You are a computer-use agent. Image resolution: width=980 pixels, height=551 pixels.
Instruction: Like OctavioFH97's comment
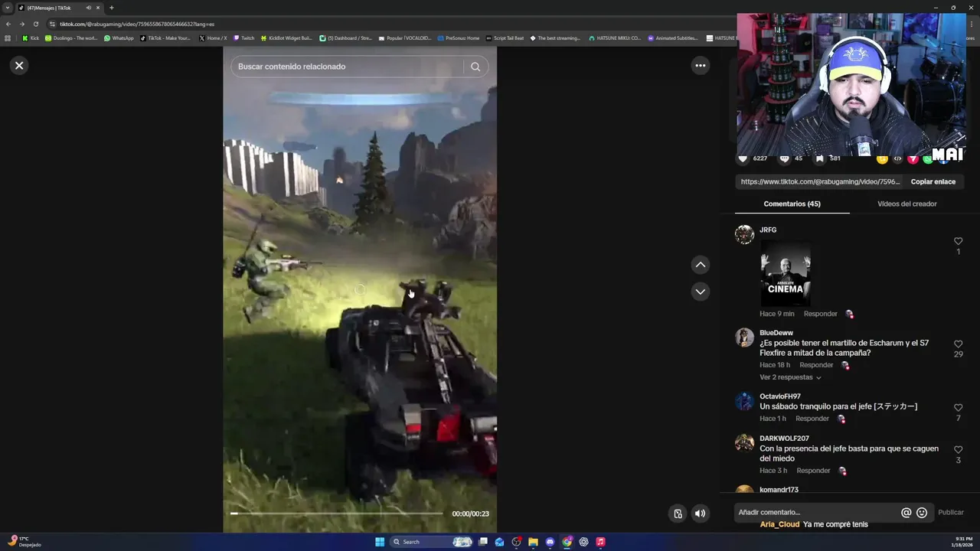pyautogui.click(x=958, y=408)
